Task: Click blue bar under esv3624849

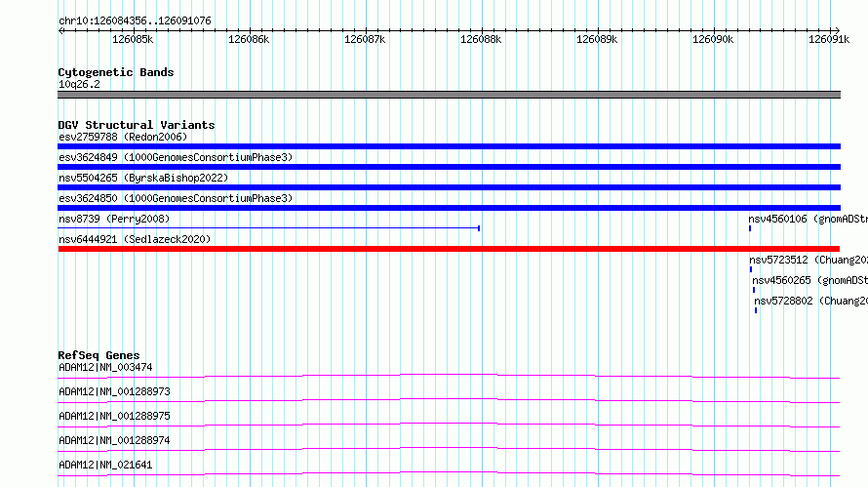Action: pos(449,167)
